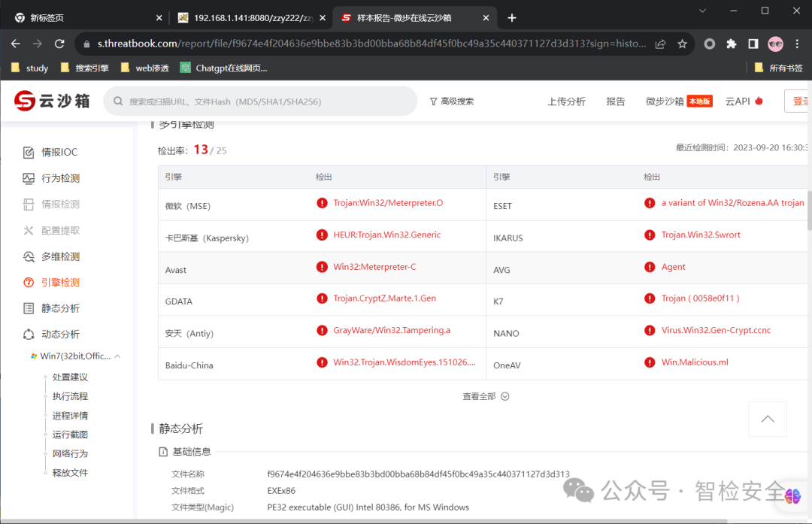Image resolution: width=812 pixels, height=524 pixels.
Task: Click the Virus.Win32.Gen-Crypt.ccnc result
Action: (x=716, y=330)
